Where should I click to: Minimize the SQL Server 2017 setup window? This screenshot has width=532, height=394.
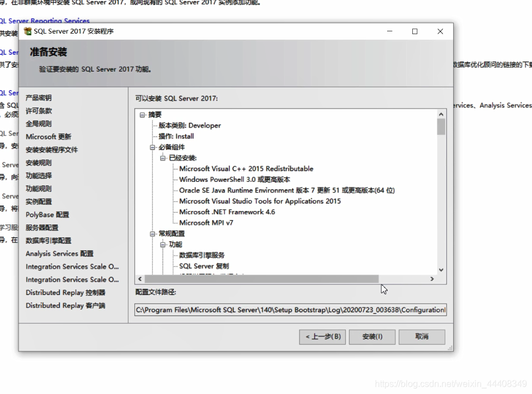[x=390, y=31]
